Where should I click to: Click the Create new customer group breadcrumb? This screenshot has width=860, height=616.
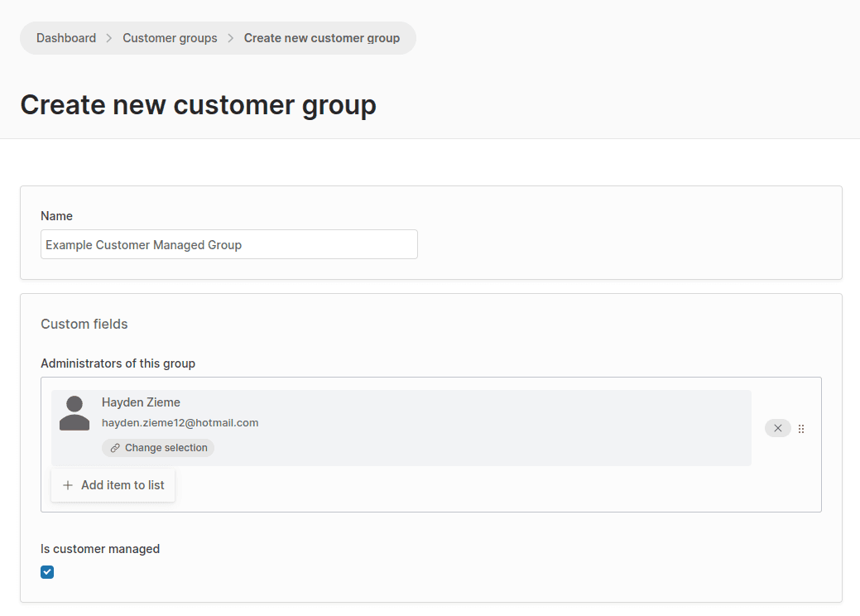pos(321,38)
